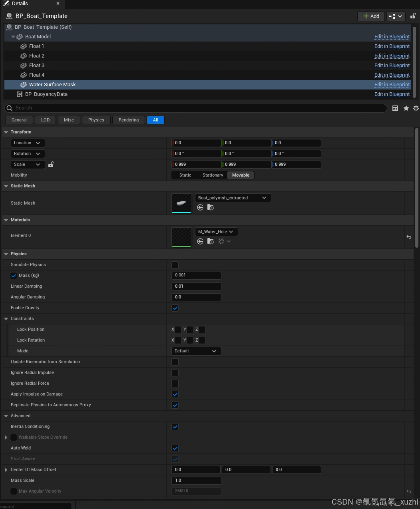The image size is (420, 509).
Task: Toggle the Auto Weld checkbox
Action: pyautogui.click(x=175, y=448)
